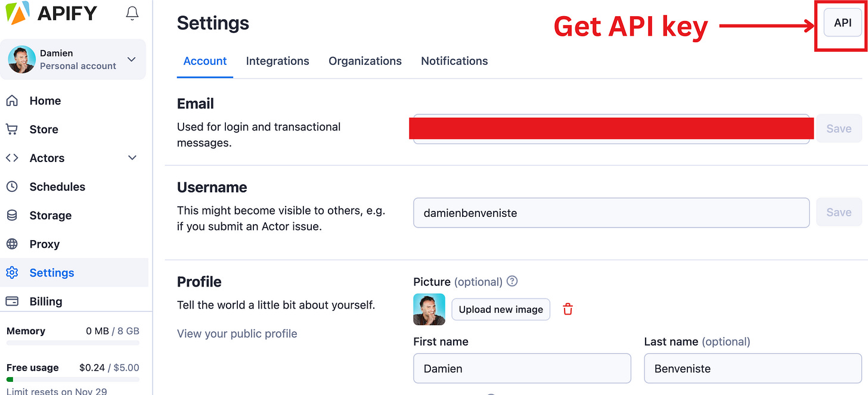Click the notification bell icon

(132, 13)
